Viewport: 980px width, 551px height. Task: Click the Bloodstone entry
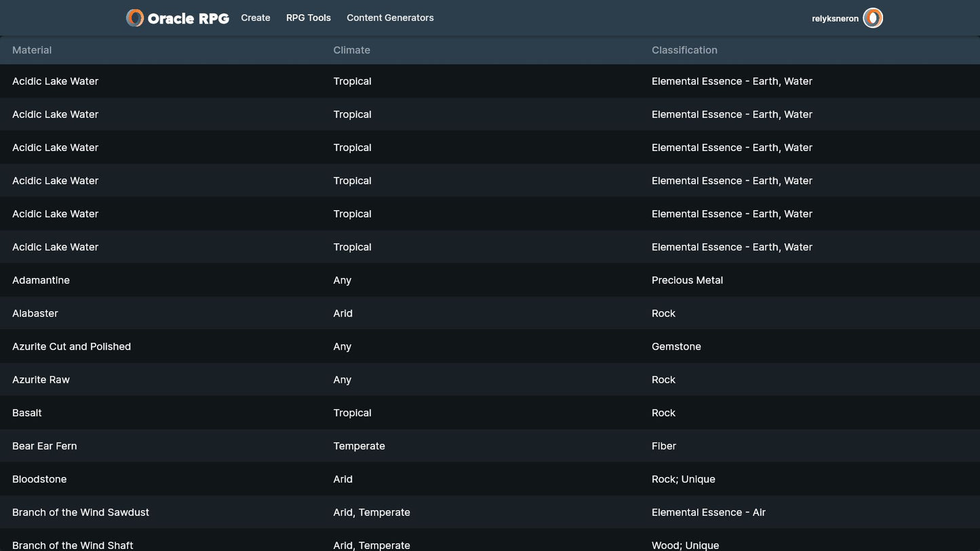point(39,480)
